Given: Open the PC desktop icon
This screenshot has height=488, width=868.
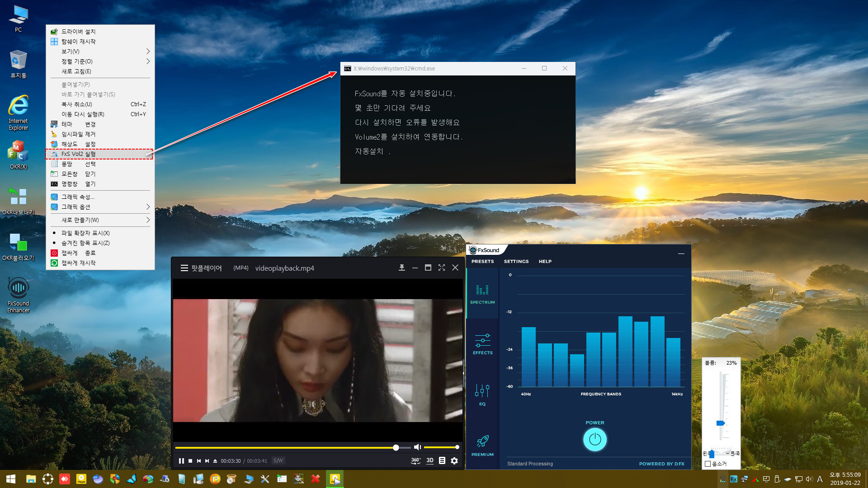Looking at the screenshot, I should (x=18, y=19).
